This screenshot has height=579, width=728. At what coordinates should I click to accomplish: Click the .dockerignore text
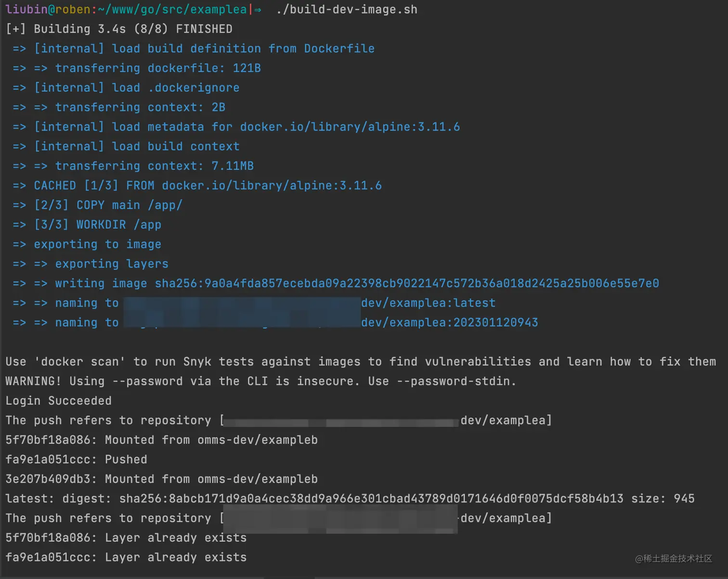click(x=194, y=88)
